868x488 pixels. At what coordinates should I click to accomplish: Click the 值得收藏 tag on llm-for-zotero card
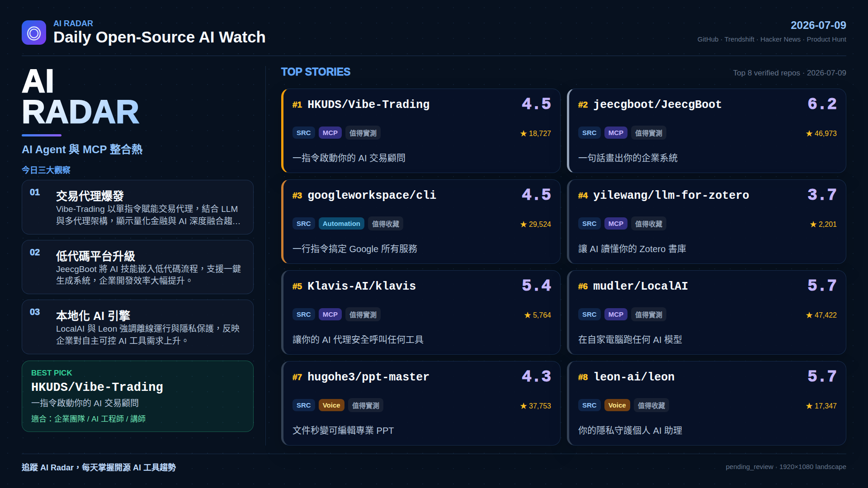coord(648,224)
